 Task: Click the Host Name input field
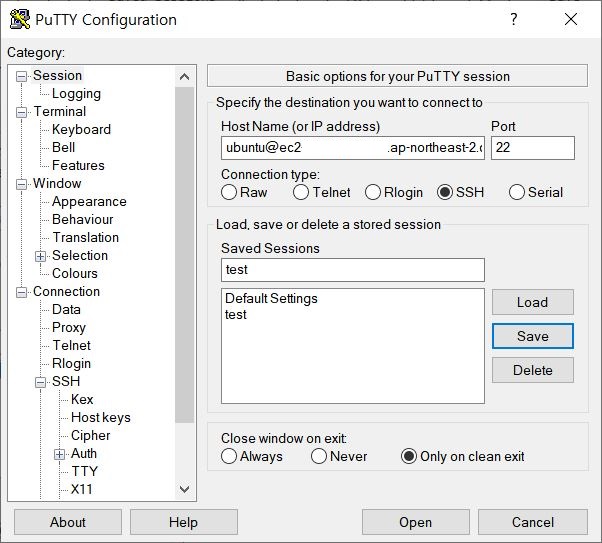pyautogui.click(x=352, y=148)
